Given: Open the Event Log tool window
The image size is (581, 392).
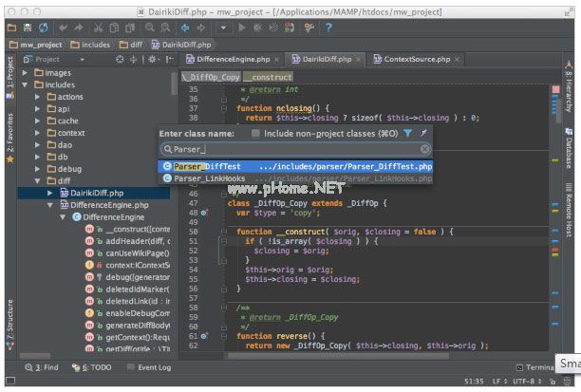Looking at the screenshot, I should (x=154, y=367).
